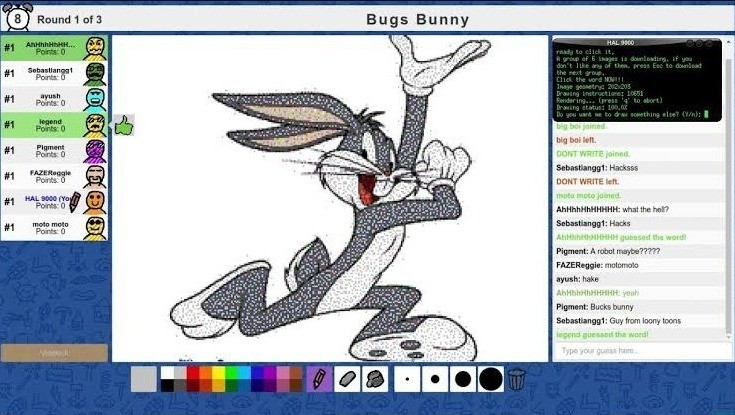Click inside the HAL 9000 terminal text area
The height and width of the screenshot is (415, 735).
click(x=637, y=83)
